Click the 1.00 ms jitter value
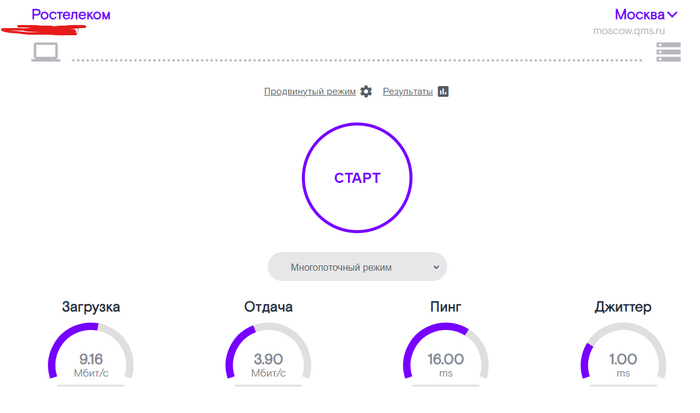This screenshot has width=700, height=413. [623, 359]
